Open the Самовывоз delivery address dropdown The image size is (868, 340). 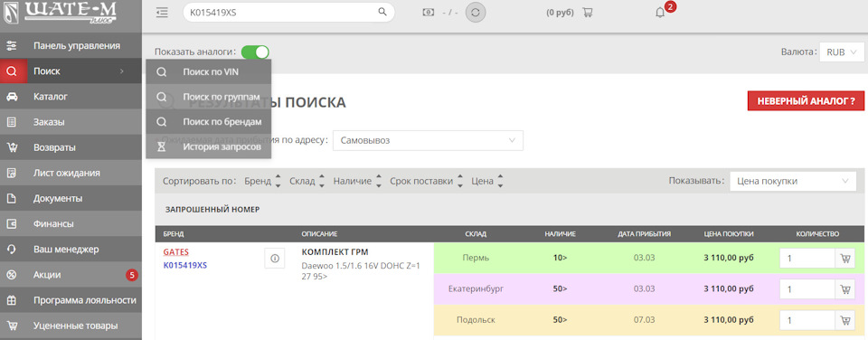click(428, 141)
